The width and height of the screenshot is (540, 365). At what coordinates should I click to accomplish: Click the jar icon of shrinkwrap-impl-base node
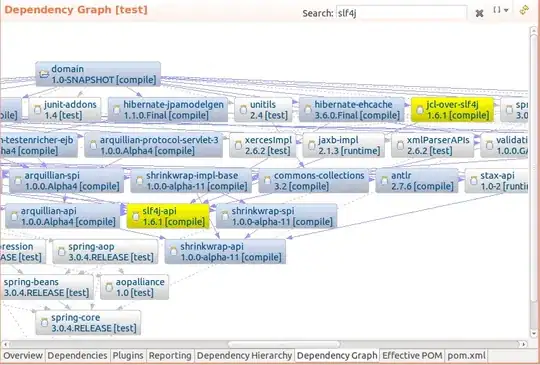pos(139,181)
